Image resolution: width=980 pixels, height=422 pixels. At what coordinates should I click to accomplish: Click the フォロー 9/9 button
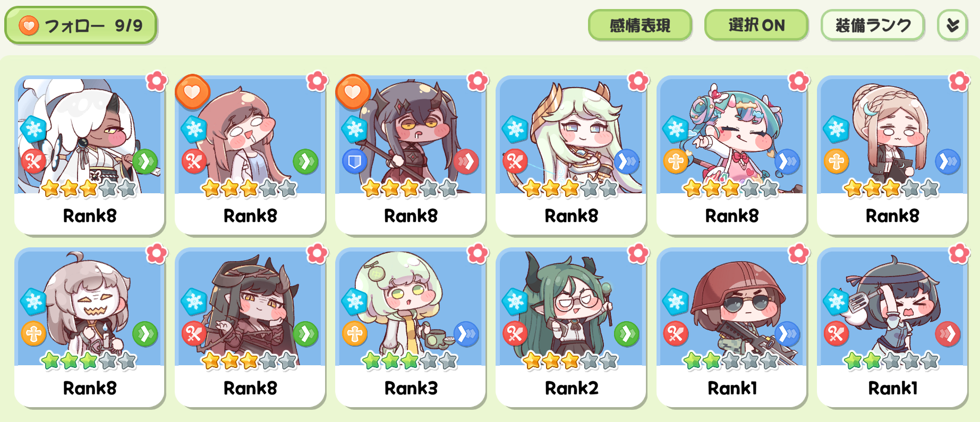[x=81, y=25]
